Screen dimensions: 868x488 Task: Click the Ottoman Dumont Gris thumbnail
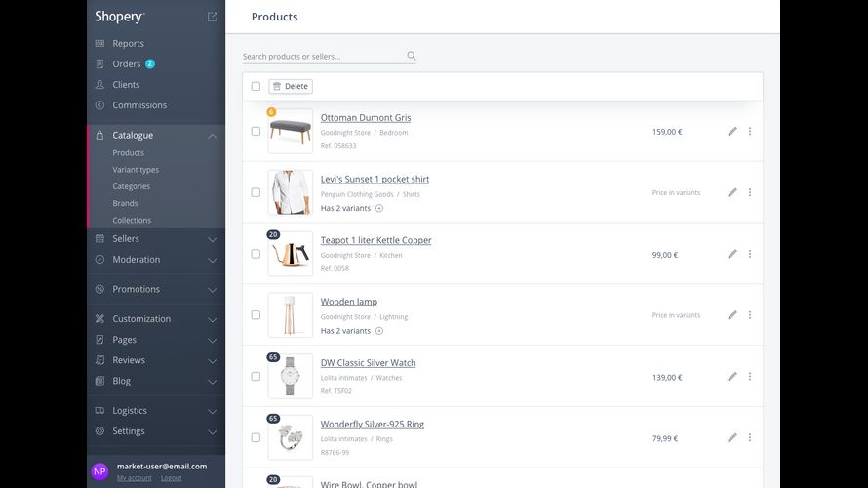[x=290, y=132]
